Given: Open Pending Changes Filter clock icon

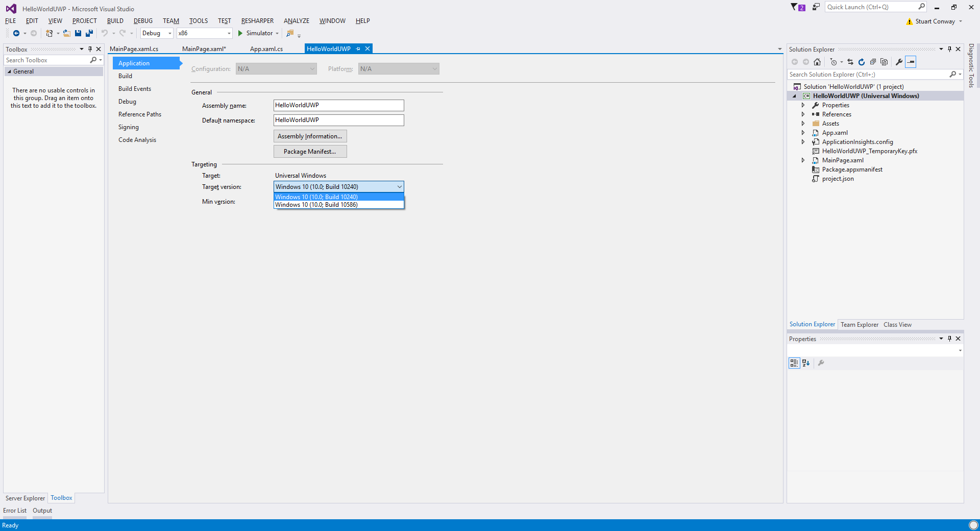Looking at the screenshot, I should [x=834, y=62].
